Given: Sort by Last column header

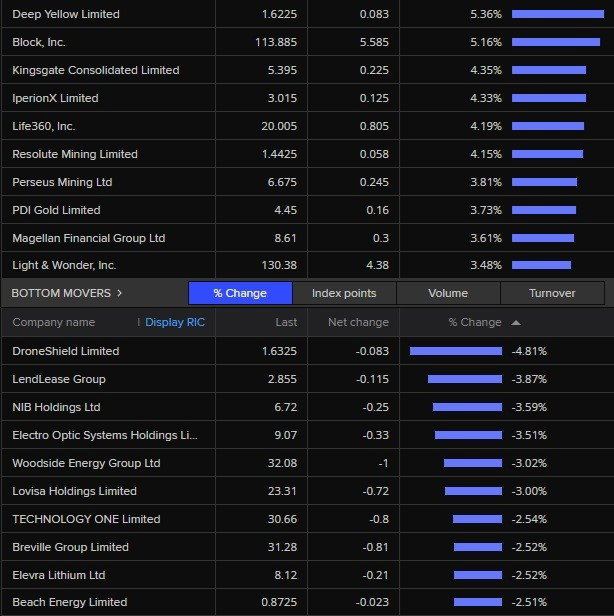Looking at the screenshot, I should [x=286, y=322].
